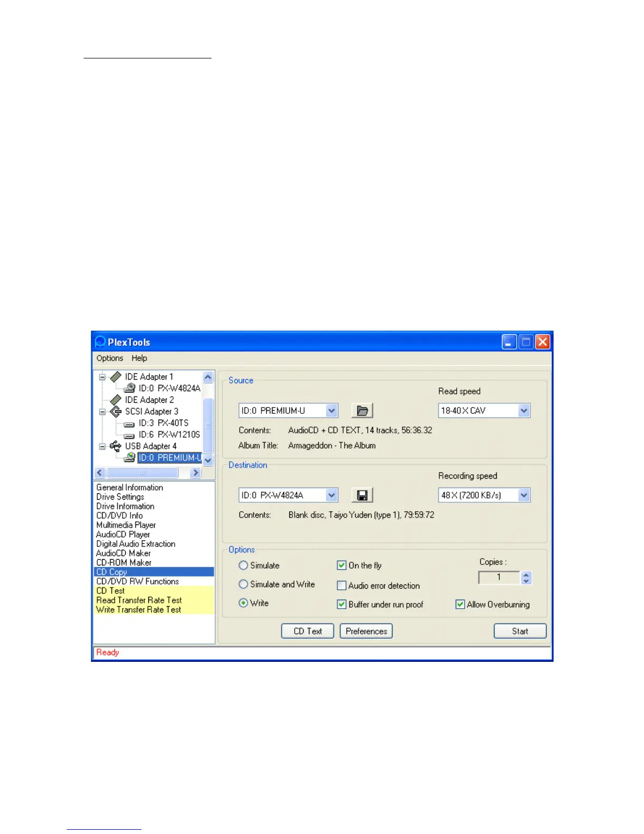Click the PX-40TS drive icon
The height and width of the screenshot is (834, 644).
pyautogui.click(x=129, y=424)
